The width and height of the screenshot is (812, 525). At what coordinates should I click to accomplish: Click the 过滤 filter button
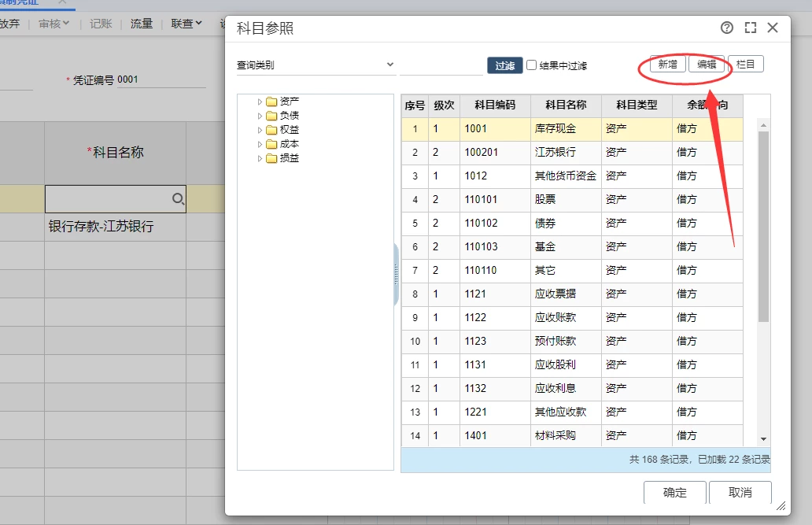click(504, 65)
